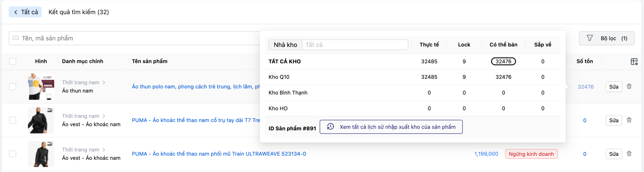Viewport: 644px width, 172px height.
Task: Click the Tên sản phẩm column header
Action: point(149,61)
